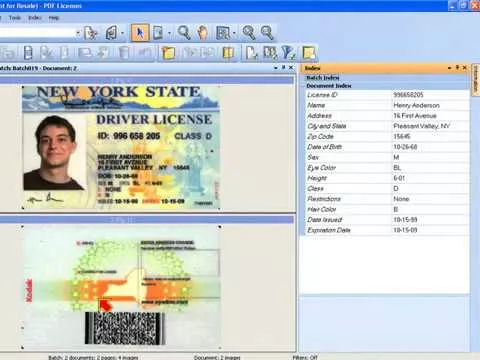Click the zoom out magnifier icon
Screen dimensions: 480x360
click(267, 33)
